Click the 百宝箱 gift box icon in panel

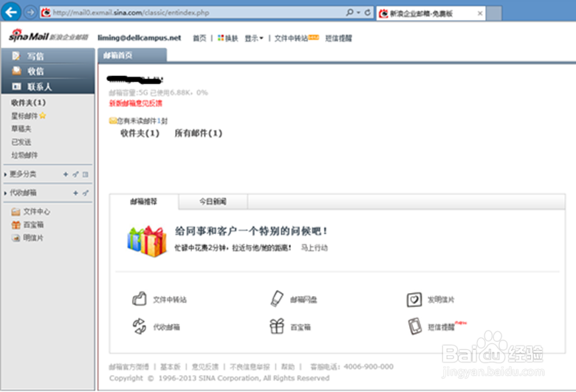click(277, 326)
